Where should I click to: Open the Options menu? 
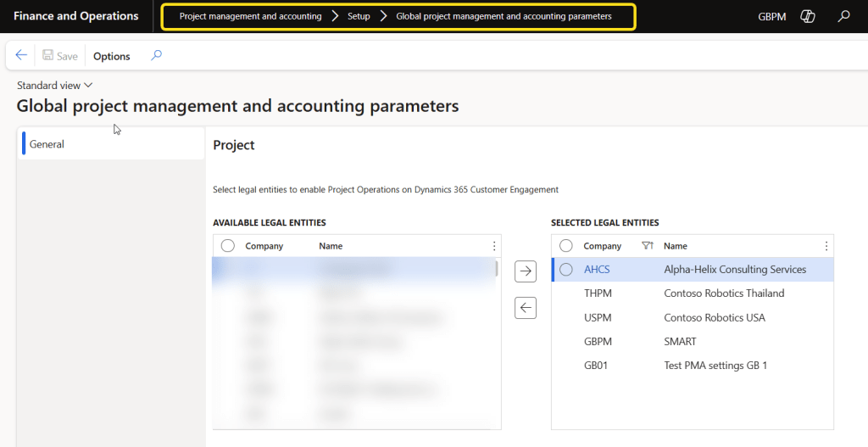(112, 56)
